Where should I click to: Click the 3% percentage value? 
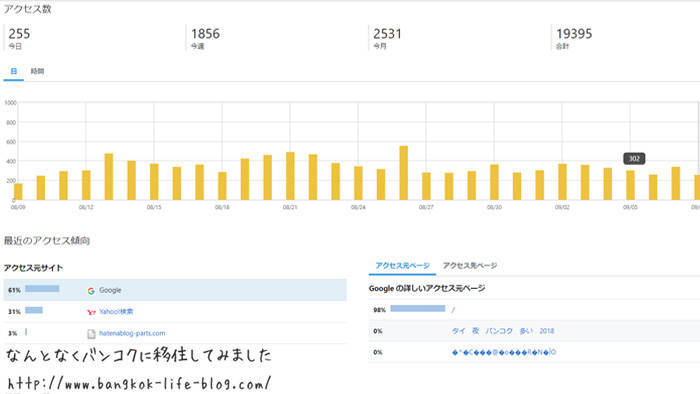(x=12, y=333)
